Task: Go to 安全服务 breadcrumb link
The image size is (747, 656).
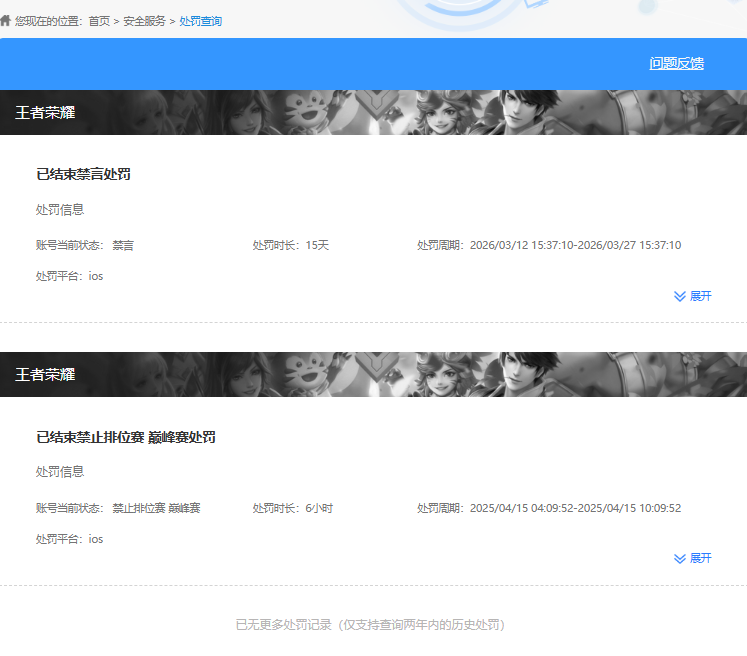Action: (x=144, y=21)
